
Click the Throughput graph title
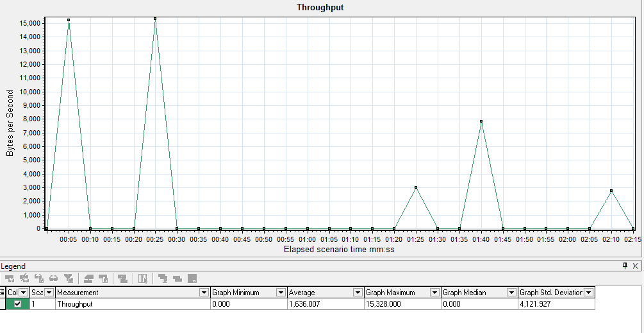[x=322, y=8]
